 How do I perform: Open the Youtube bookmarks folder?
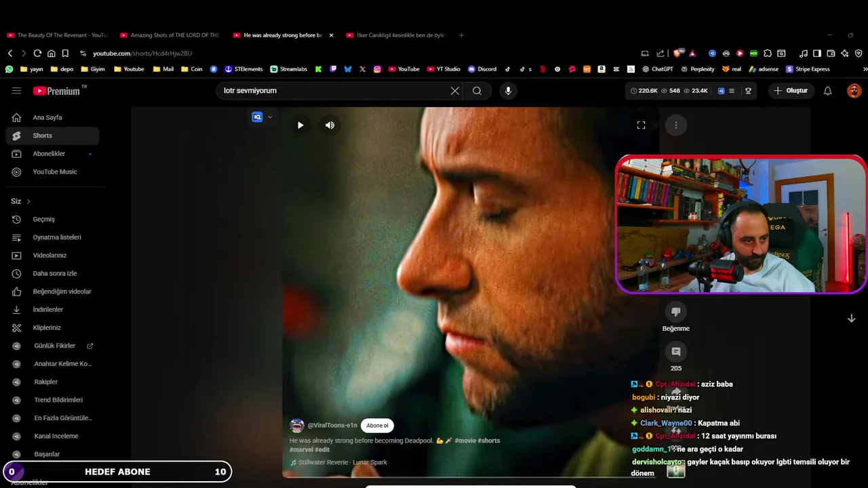(129, 69)
